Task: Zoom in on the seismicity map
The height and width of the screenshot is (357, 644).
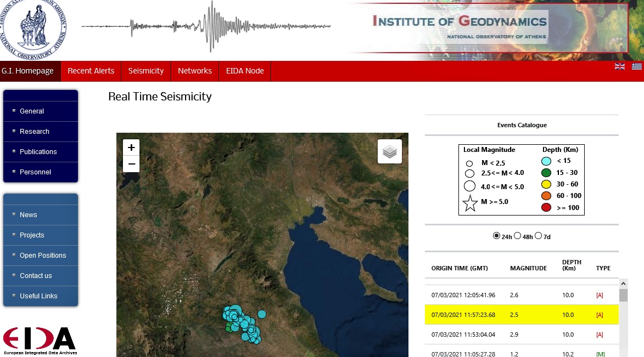Action: (x=131, y=148)
